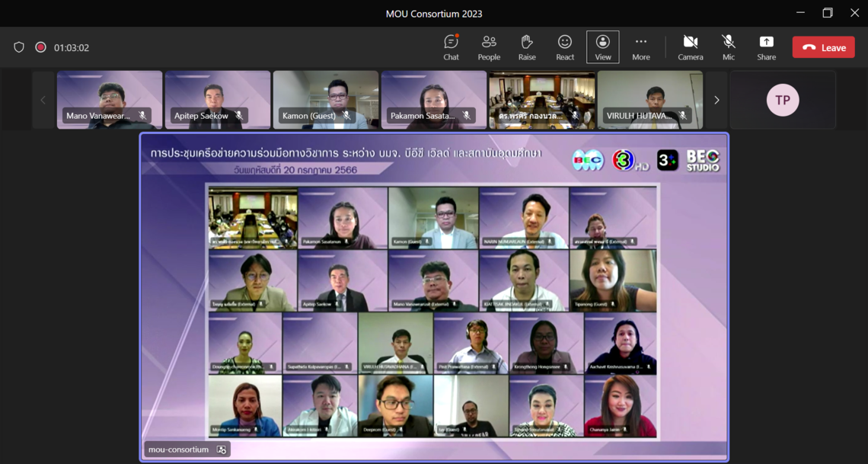Click the red recording indicator
The width and height of the screenshot is (868, 464).
pyautogui.click(x=40, y=47)
